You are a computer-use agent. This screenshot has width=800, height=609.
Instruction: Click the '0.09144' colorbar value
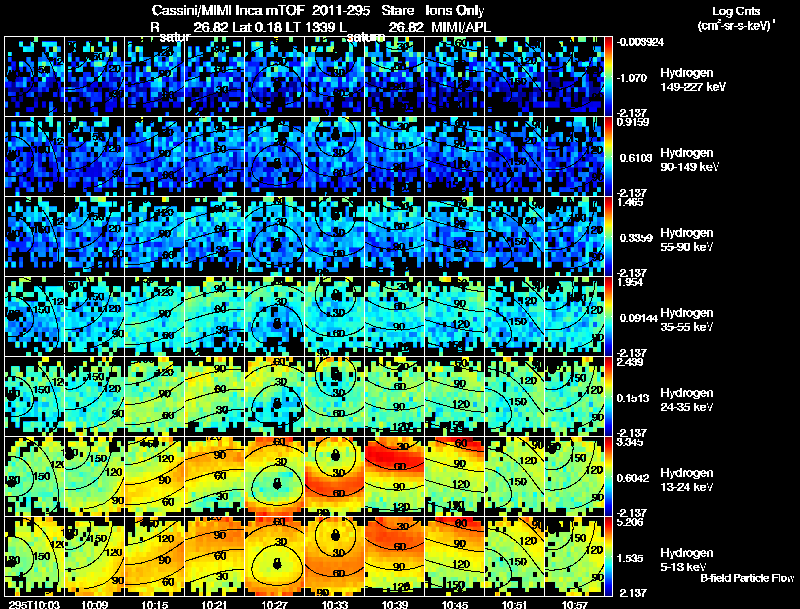637,318
